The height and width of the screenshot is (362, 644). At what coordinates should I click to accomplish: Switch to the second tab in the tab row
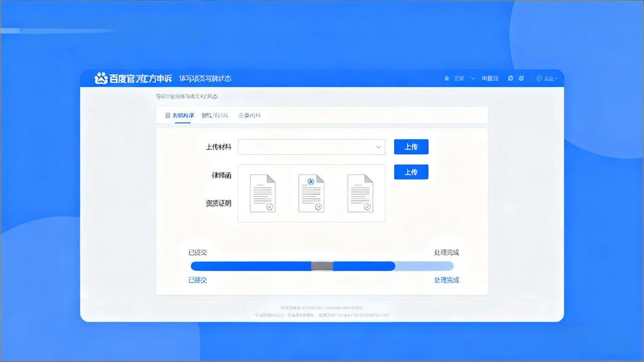coord(214,115)
